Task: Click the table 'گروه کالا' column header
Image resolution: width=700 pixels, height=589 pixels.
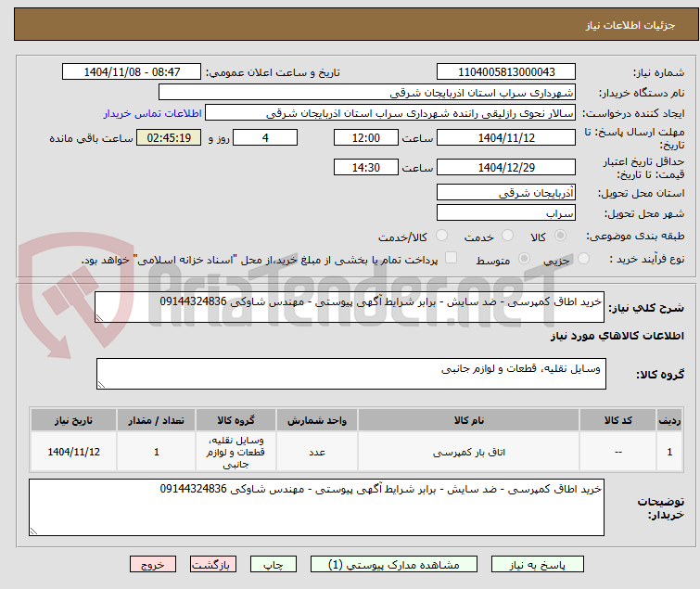Action: pos(235,420)
